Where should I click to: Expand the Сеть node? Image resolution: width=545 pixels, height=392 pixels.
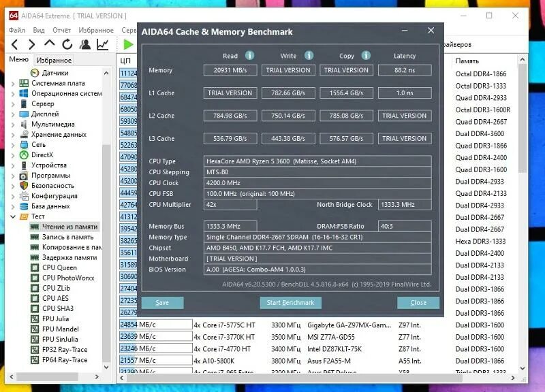(x=13, y=145)
